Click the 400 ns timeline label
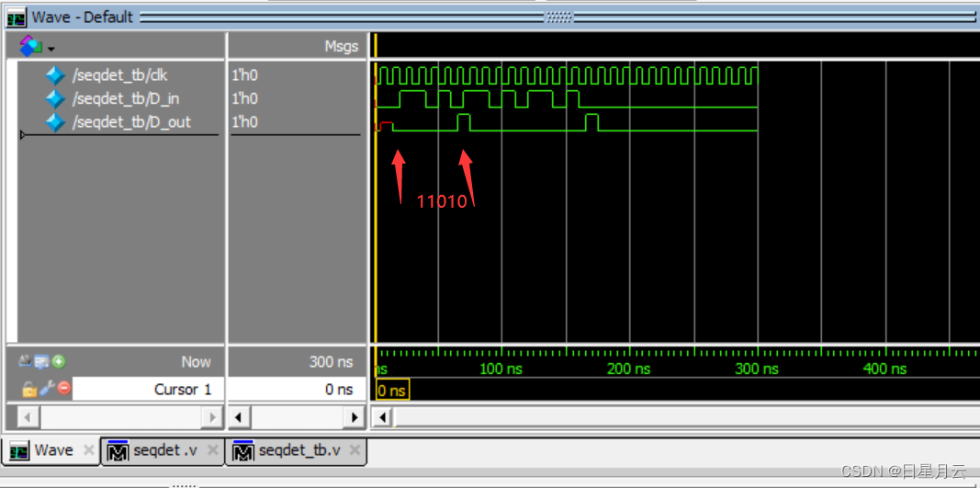980x488 pixels. point(884,369)
